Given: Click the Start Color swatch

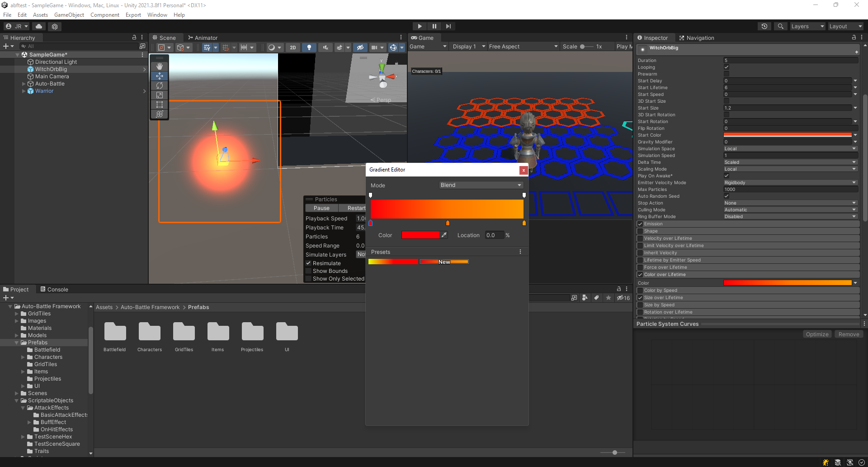Looking at the screenshot, I should pyautogui.click(x=788, y=135).
